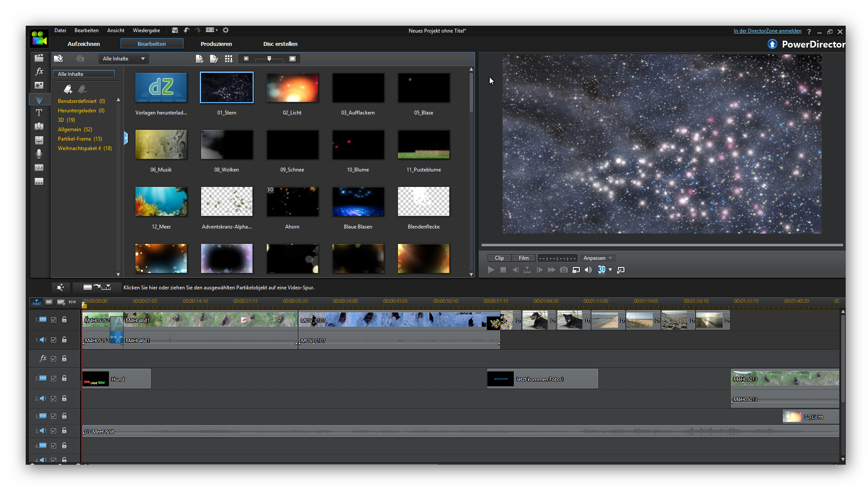Collapse the tag panel with blue arrow
Screen dimensions: 868x487
(126, 138)
